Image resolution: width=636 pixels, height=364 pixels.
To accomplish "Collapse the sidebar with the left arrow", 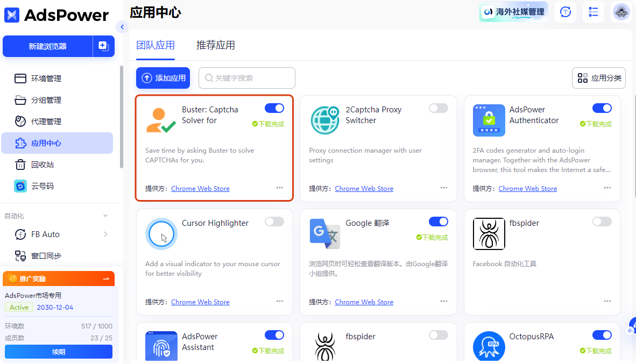I will click(122, 27).
